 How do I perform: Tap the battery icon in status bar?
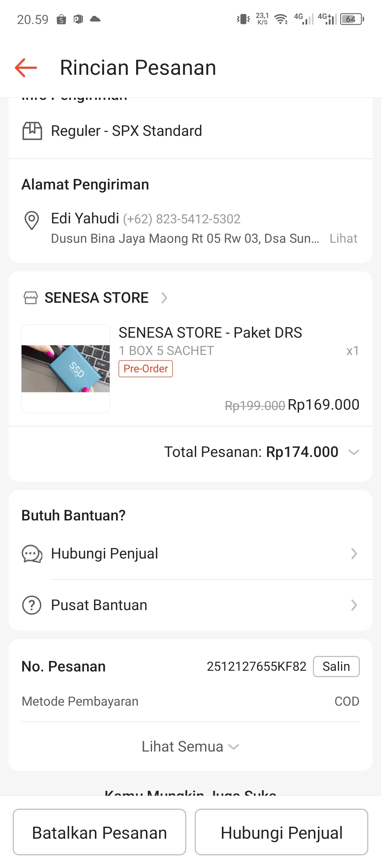352,19
